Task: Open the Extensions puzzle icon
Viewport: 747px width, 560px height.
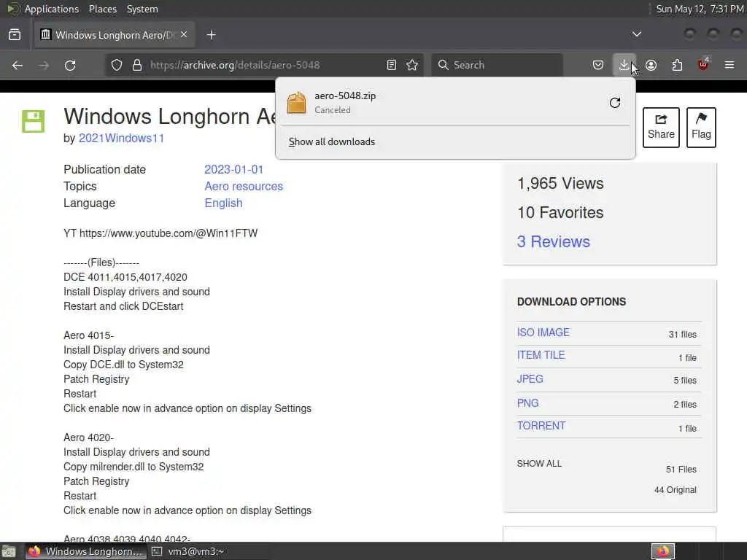Action: pos(677,65)
